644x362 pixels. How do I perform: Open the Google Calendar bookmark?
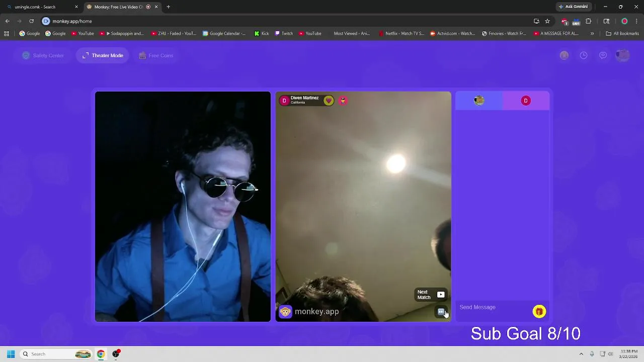pyautogui.click(x=224, y=34)
